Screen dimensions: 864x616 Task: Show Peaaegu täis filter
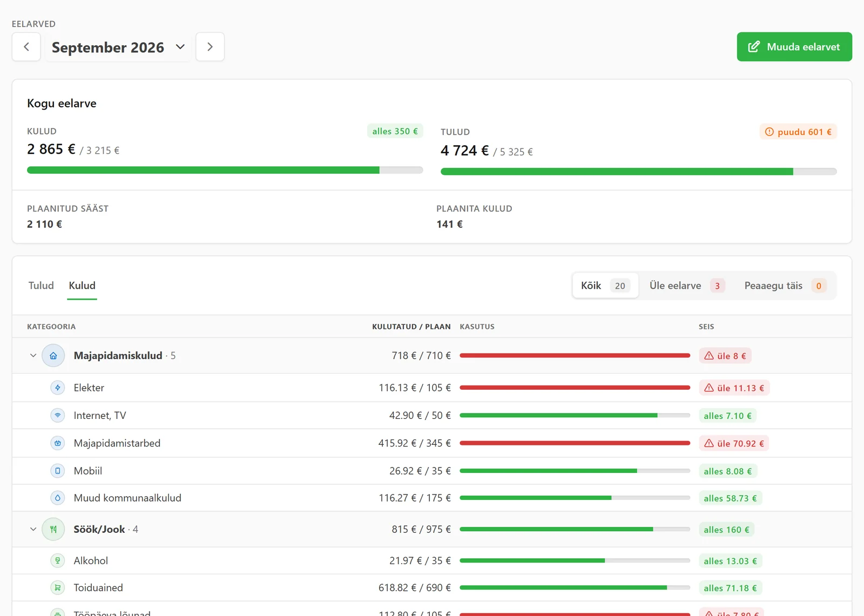785,286
